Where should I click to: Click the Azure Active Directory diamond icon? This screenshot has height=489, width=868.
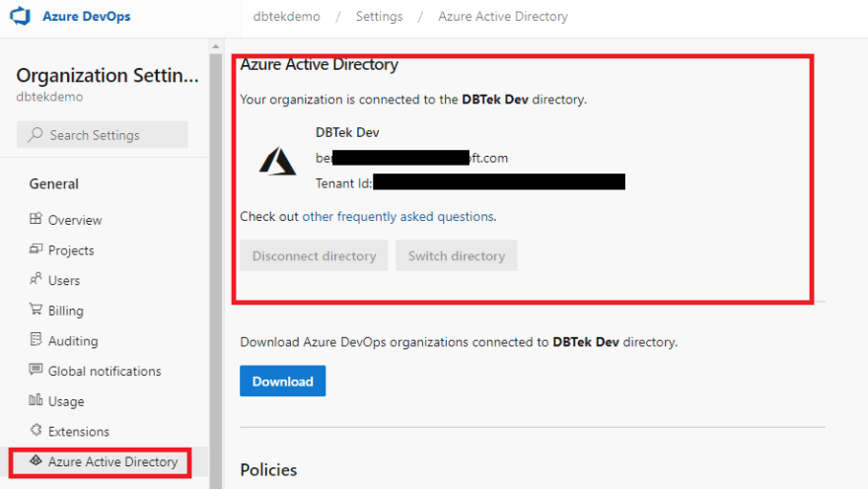coord(36,460)
